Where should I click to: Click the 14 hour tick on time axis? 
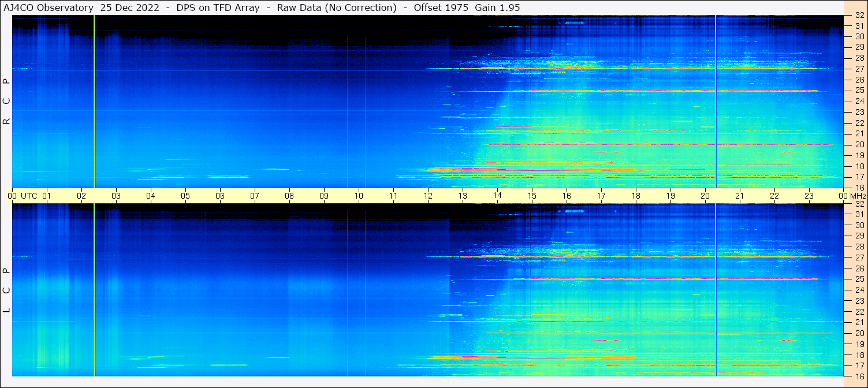(497, 196)
